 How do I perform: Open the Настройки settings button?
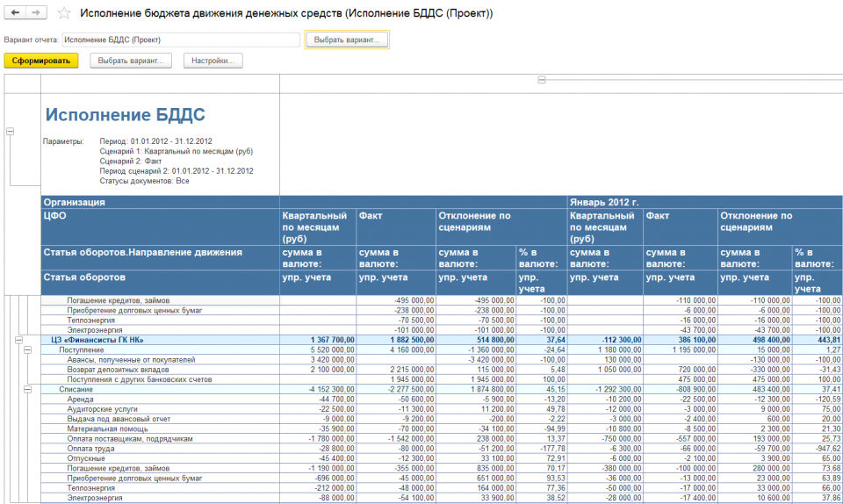[213, 61]
